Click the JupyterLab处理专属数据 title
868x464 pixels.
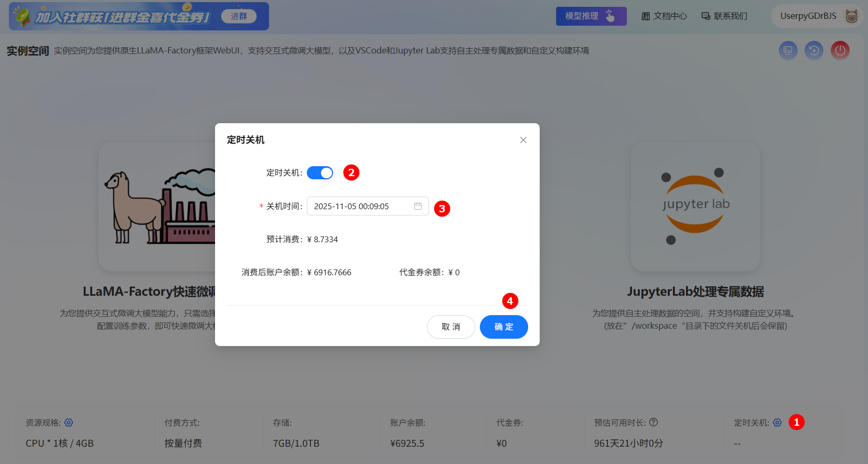tap(695, 292)
